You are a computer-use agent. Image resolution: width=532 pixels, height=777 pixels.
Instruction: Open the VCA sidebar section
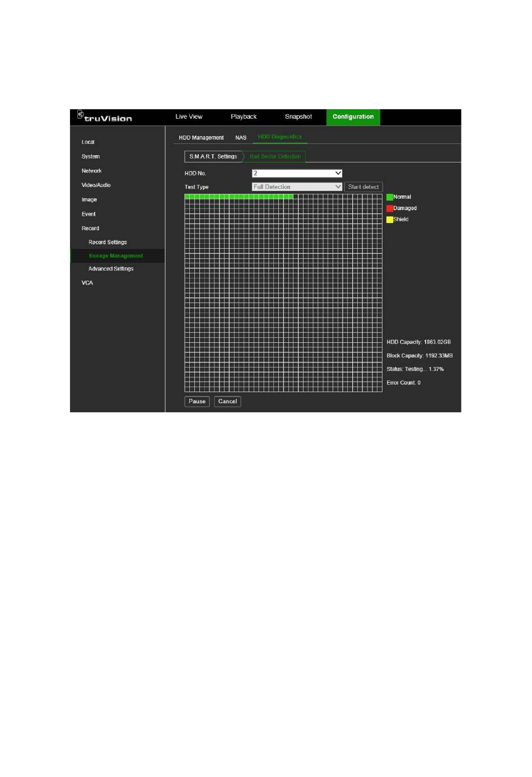87,283
